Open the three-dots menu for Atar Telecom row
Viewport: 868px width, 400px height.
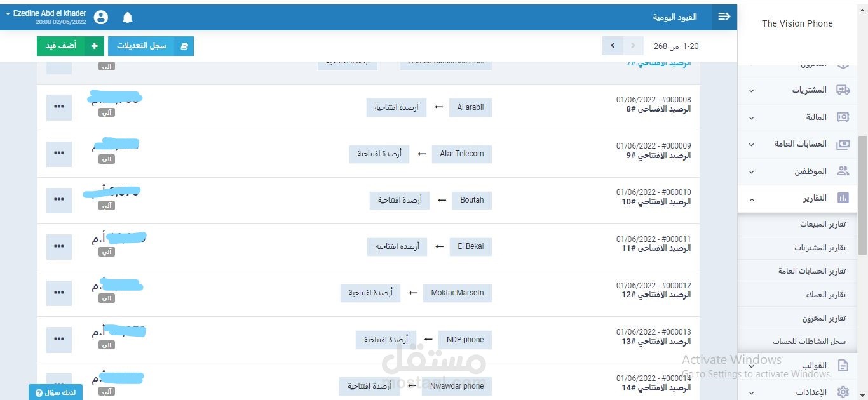tap(59, 154)
